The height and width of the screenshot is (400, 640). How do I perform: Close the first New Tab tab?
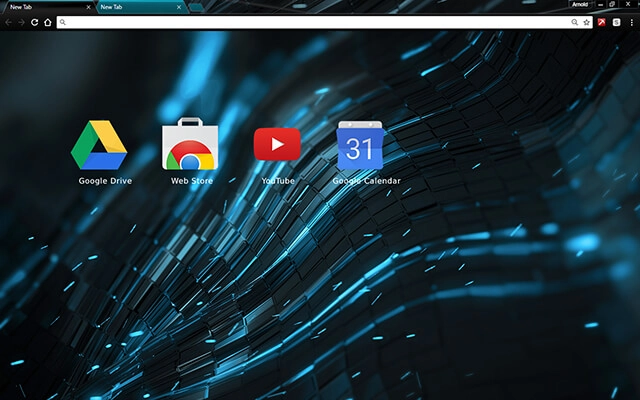pos(88,7)
